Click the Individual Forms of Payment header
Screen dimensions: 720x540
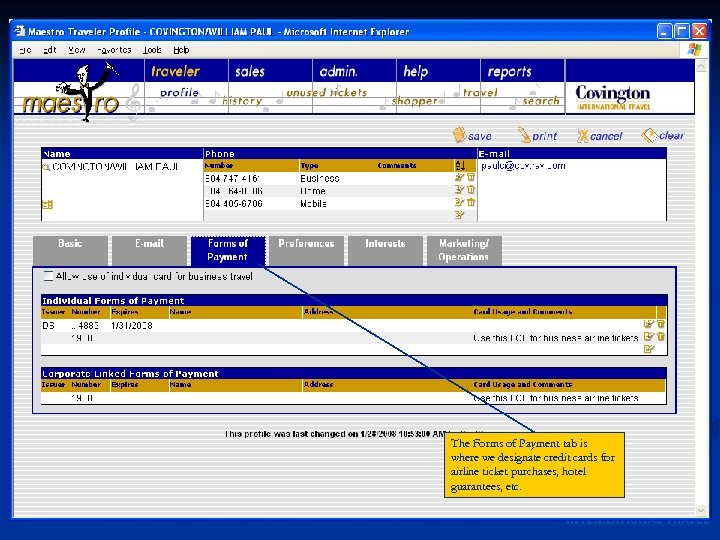point(354,300)
